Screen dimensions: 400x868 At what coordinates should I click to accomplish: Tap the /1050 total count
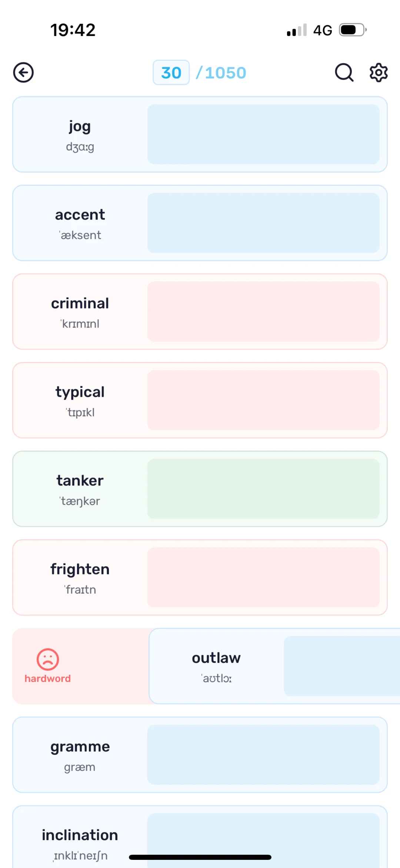(x=221, y=73)
